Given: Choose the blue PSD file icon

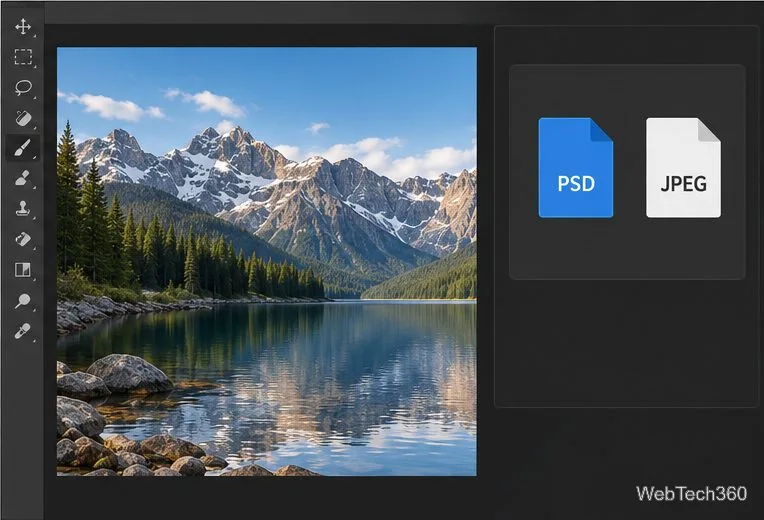Looking at the screenshot, I should pyautogui.click(x=575, y=168).
